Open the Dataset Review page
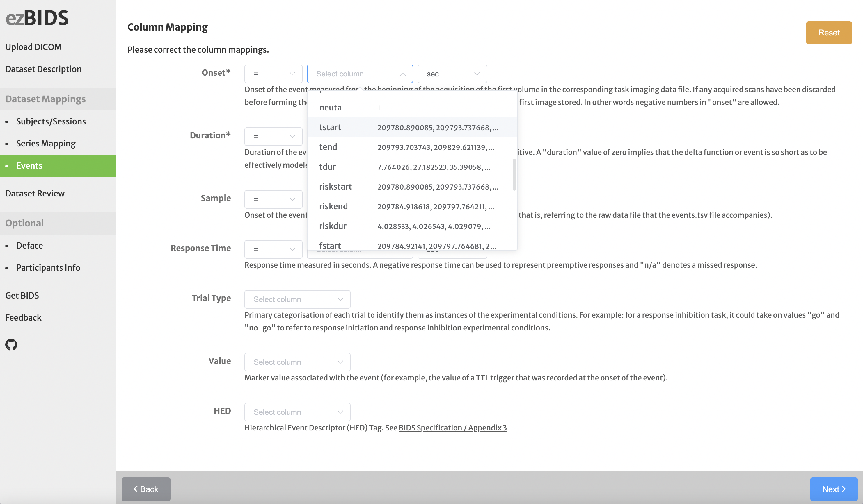 click(35, 193)
